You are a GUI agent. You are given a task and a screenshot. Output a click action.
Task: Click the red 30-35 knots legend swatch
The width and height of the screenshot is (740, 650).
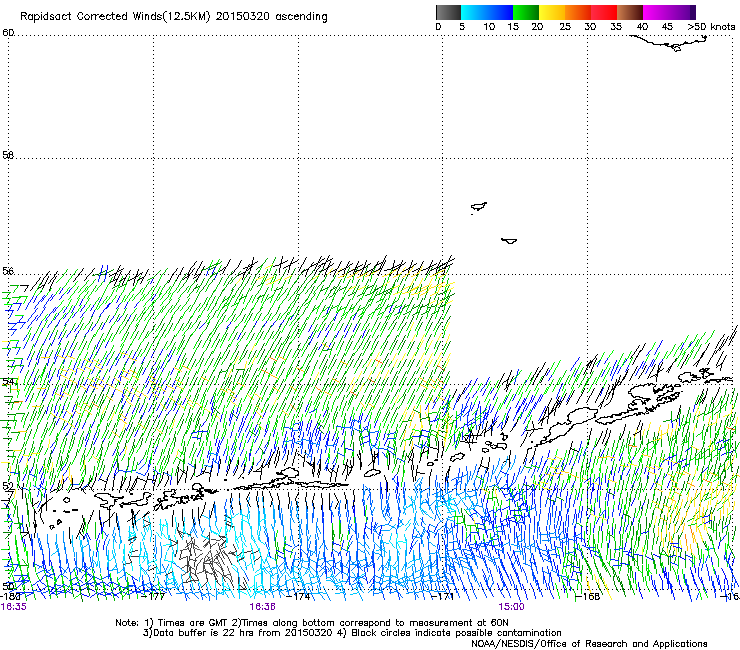[x=604, y=12]
